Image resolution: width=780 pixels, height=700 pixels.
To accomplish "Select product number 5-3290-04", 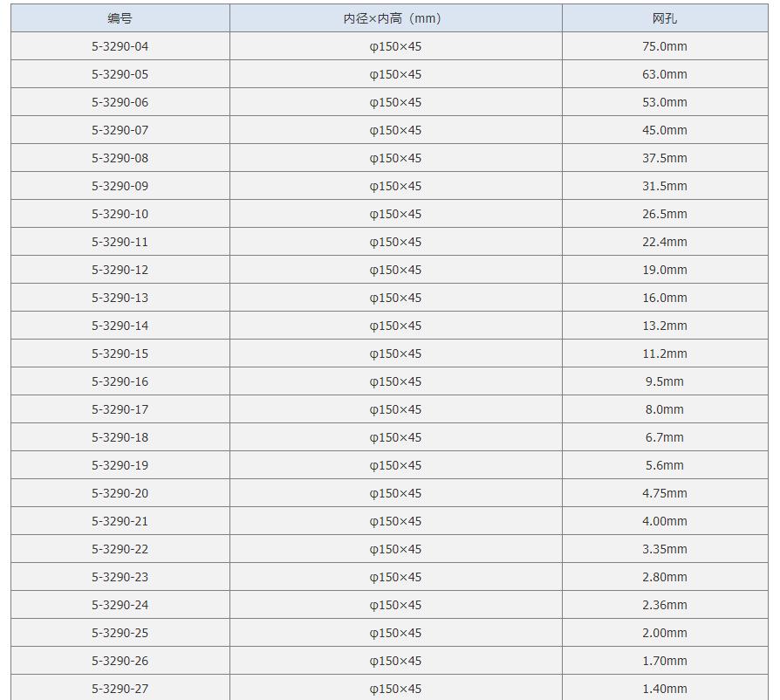I will click(120, 46).
